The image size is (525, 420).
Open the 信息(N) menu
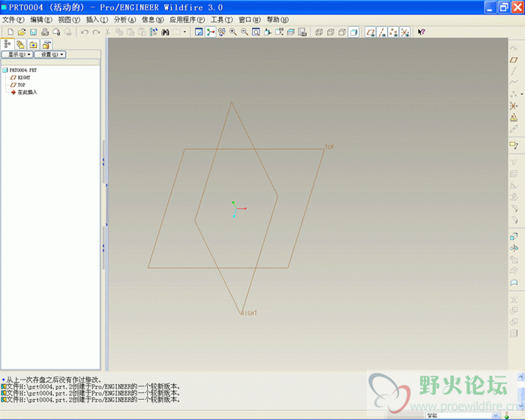coord(153,19)
